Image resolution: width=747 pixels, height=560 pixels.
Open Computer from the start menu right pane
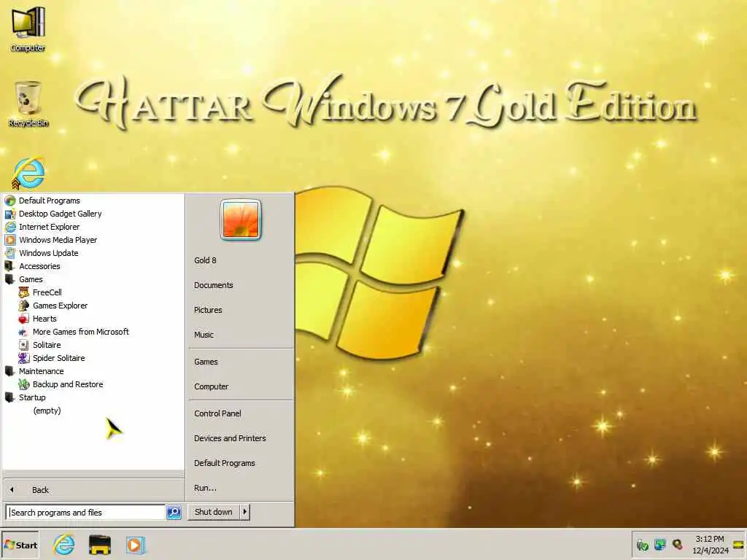coord(211,386)
